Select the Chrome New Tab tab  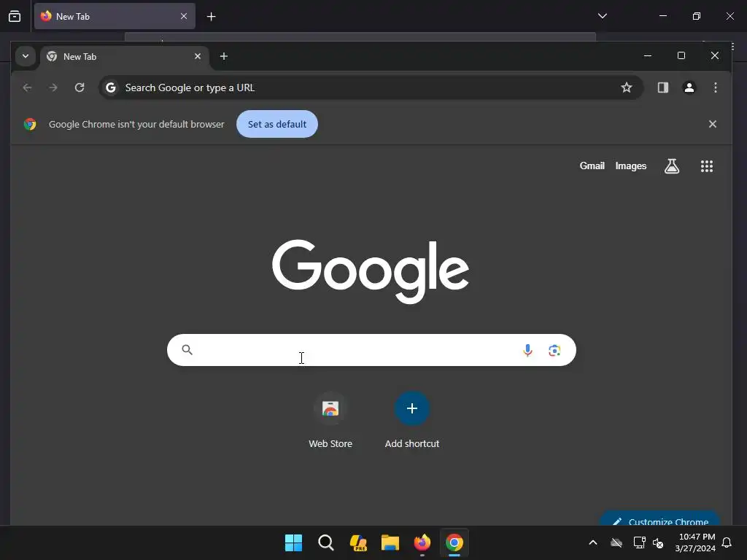pos(124,57)
